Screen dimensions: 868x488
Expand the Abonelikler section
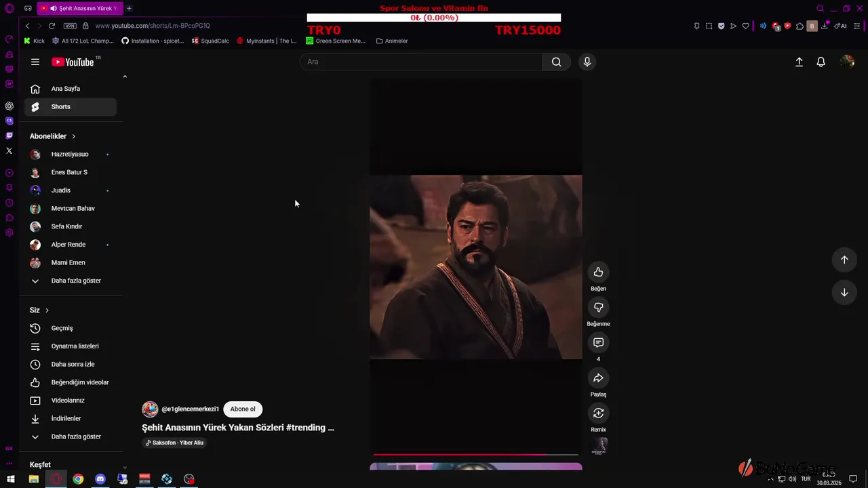(x=53, y=136)
